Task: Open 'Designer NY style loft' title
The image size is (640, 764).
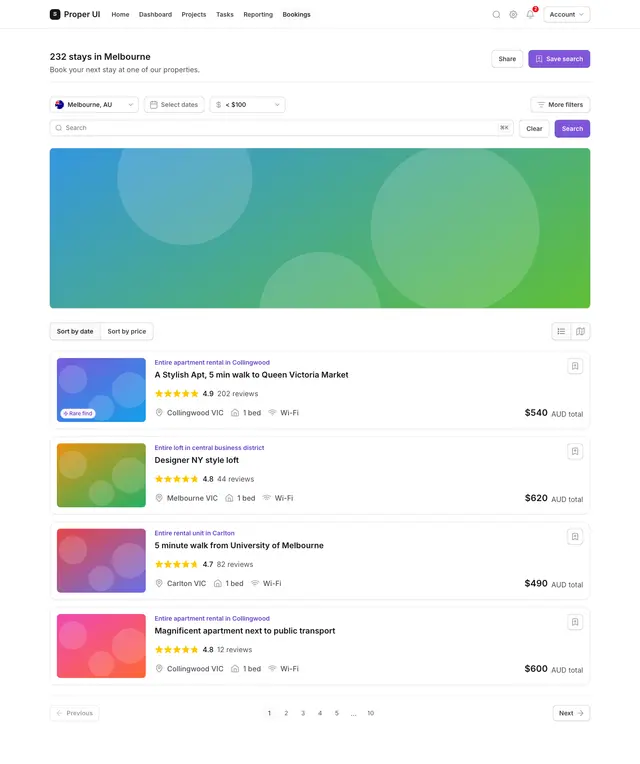Action: pyautogui.click(x=197, y=460)
